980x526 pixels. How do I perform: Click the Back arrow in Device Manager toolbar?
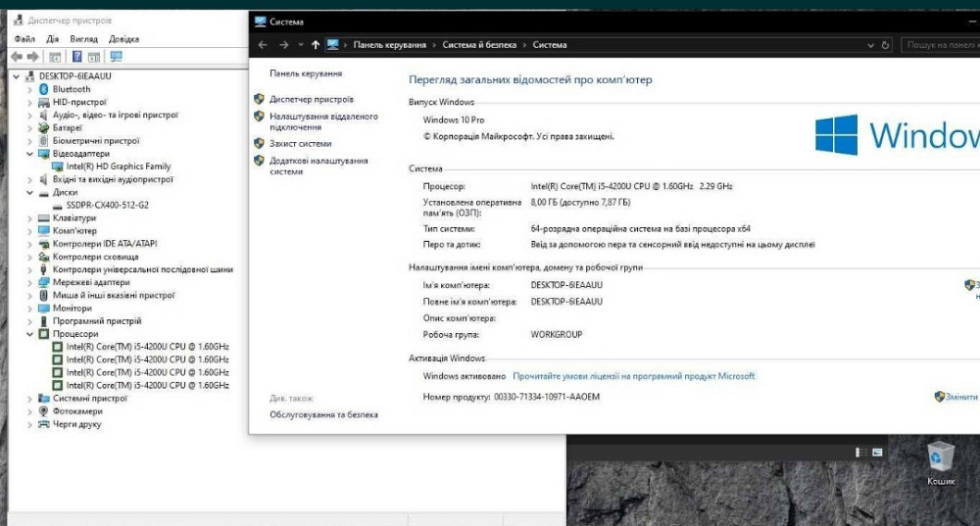click(17, 57)
